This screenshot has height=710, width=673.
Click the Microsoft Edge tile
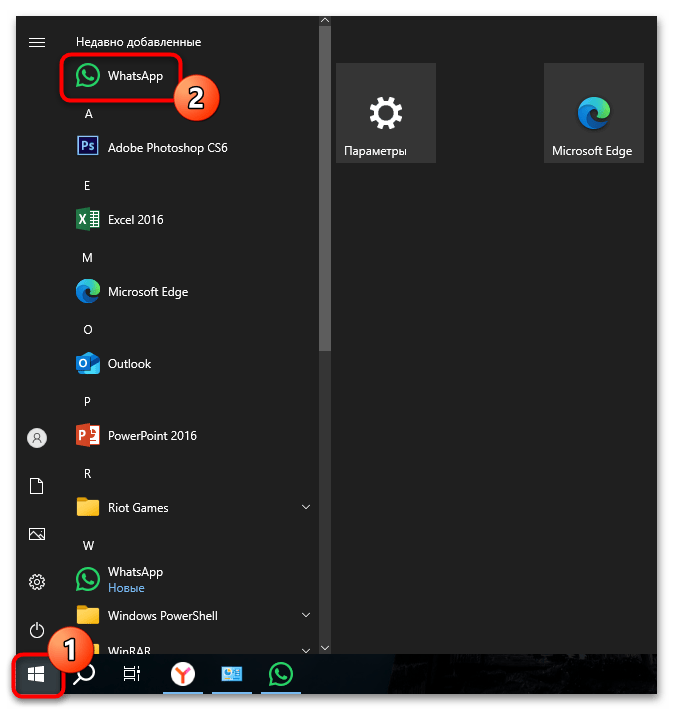pyautogui.click(x=593, y=113)
